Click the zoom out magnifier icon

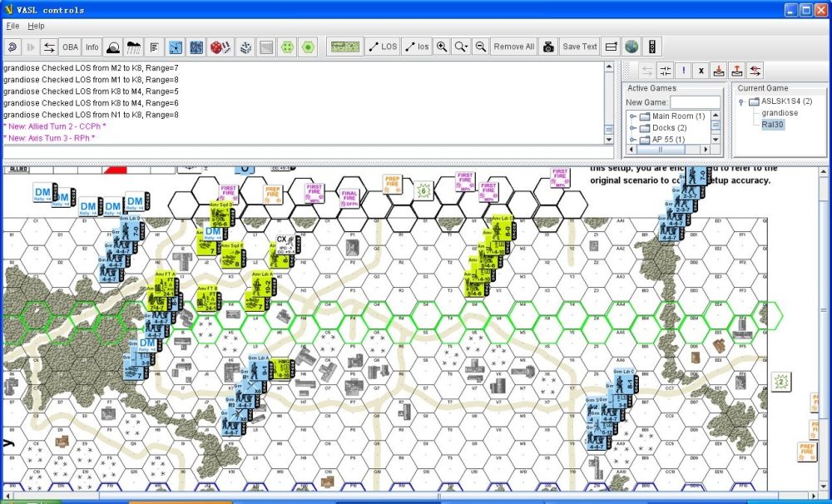[x=481, y=47]
